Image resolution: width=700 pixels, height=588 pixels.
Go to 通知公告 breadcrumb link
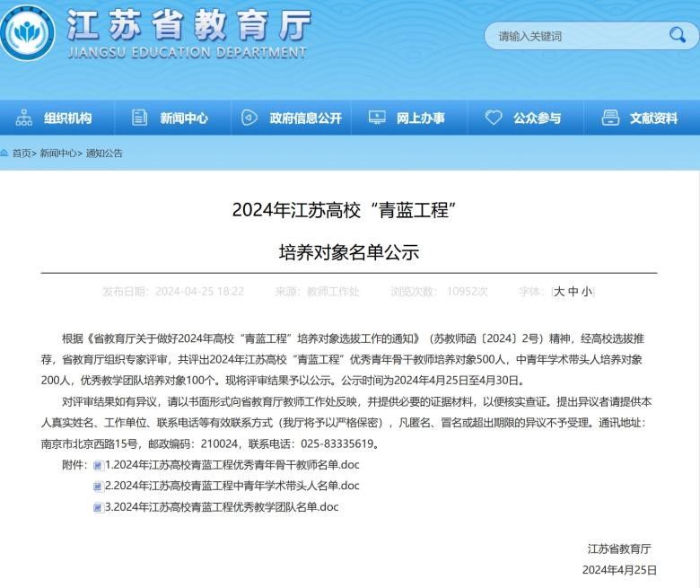click(x=104, y=154)
